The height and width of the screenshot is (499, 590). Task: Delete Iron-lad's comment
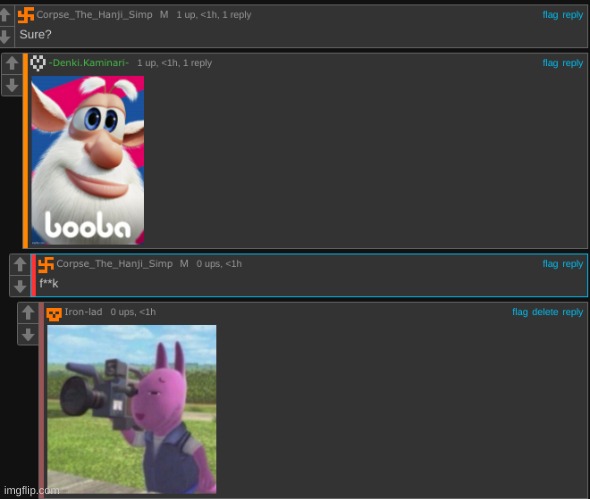click(545, 312)
